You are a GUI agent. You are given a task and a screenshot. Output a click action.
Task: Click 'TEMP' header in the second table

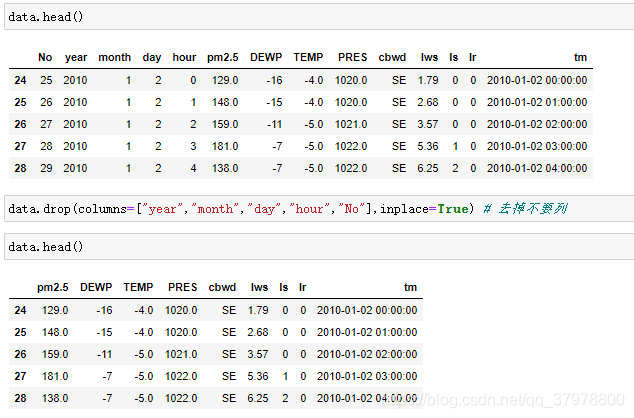click(138, 287)
